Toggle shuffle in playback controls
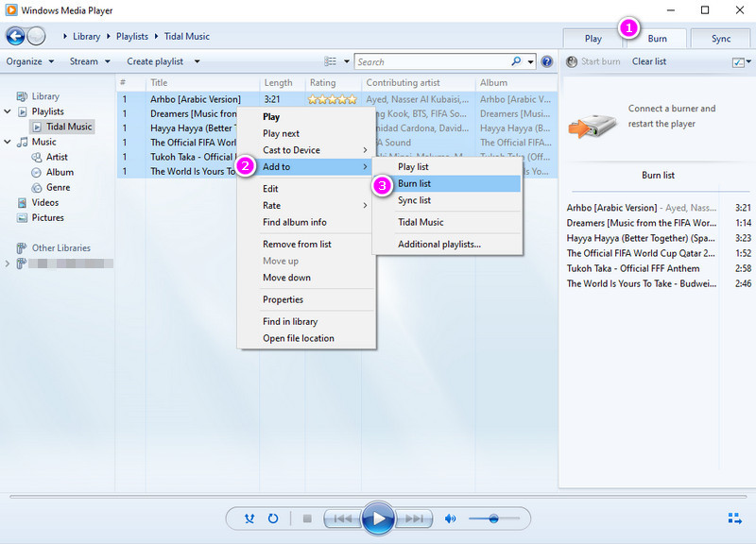The height and width of the screenshot is (544, 756). (x=249, y=518)
